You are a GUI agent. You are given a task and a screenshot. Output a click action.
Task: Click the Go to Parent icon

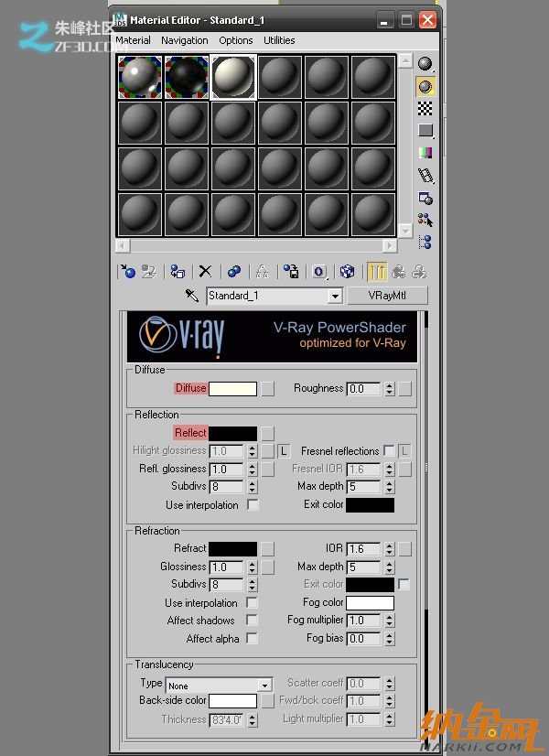pyautogui.click(x=399, y=272)
